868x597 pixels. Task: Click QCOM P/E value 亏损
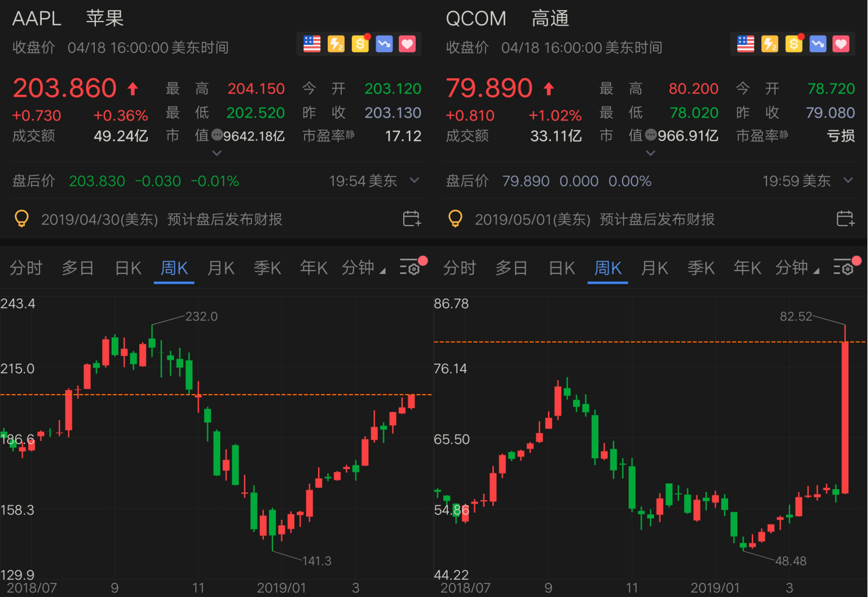(x=841, y=136)
